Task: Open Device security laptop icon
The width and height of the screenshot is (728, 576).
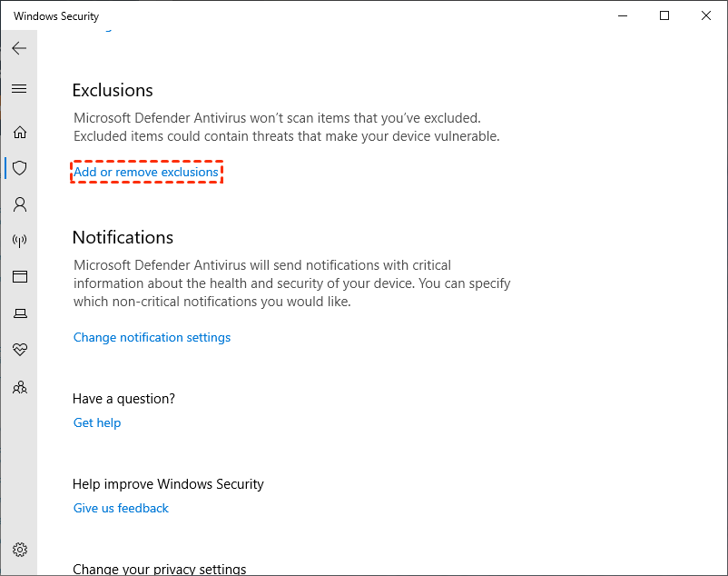Action: click(x=20, y=313)
